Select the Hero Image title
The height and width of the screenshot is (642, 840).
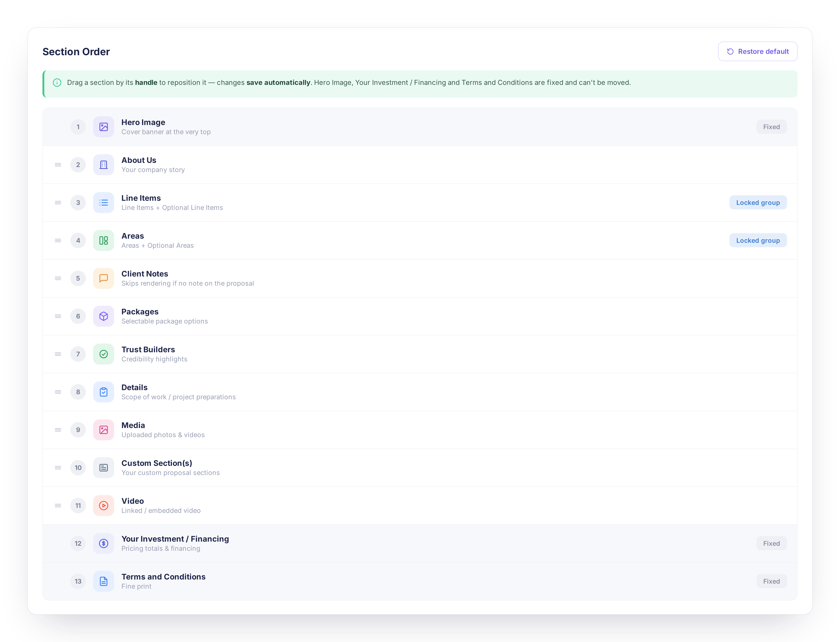(x=143, y=122)
